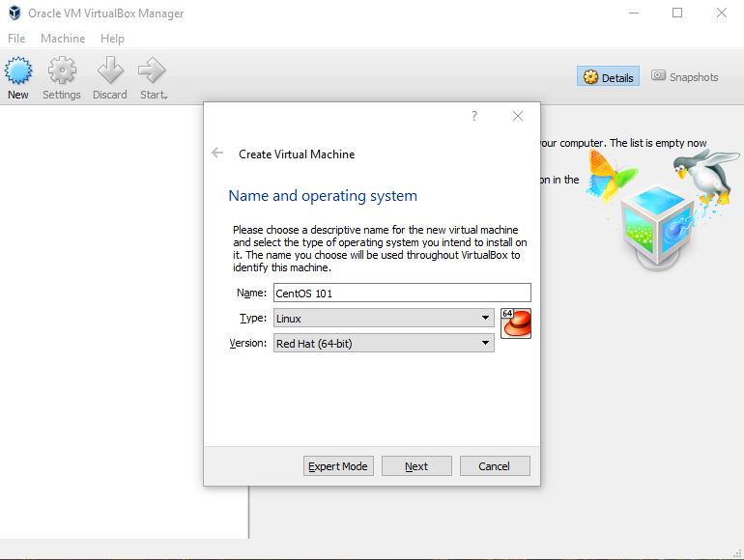
Task: Open the Machine menu
Action: [63, 39]
